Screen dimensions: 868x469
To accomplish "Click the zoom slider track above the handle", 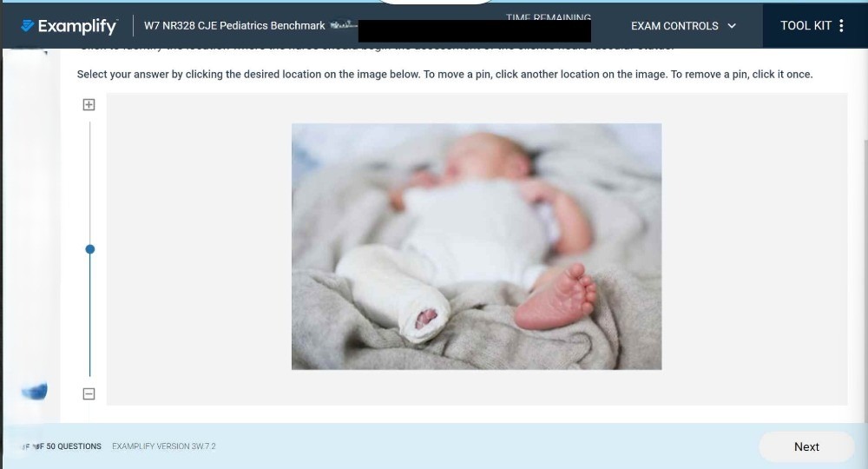I will point(89,182).
